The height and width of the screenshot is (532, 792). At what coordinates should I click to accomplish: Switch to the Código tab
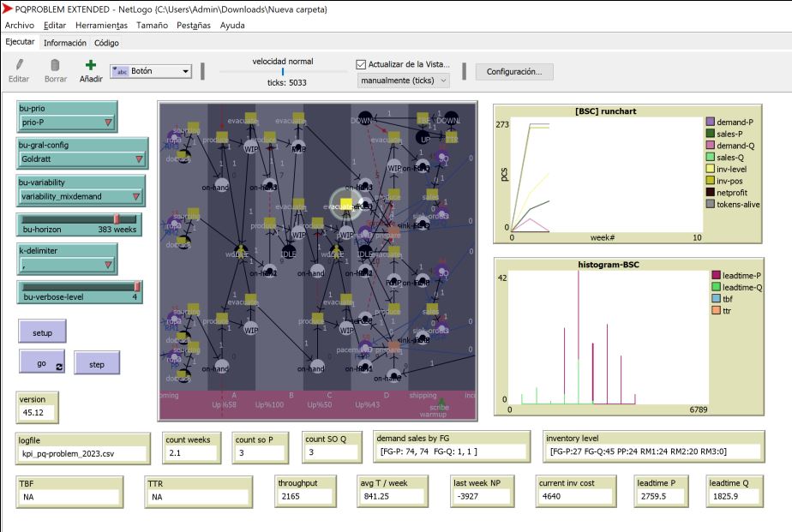click(106, 43)
